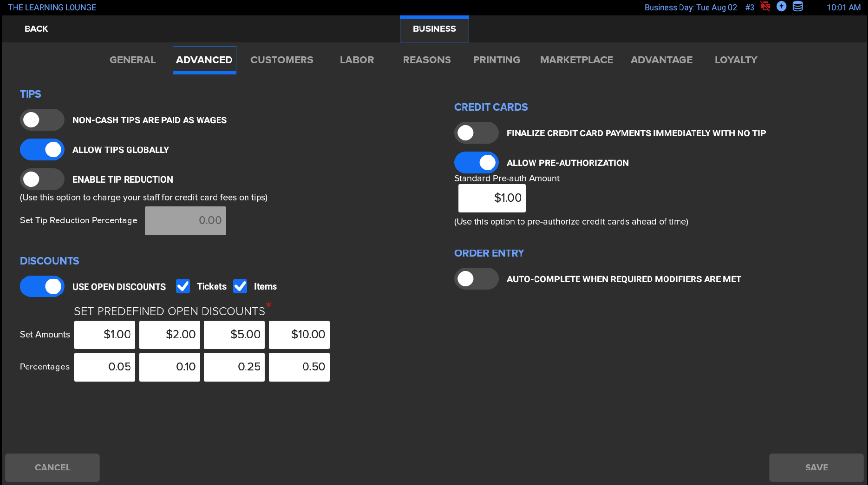Viewport: 868px width, 485px height.
Task: Switch to the Customers tab
Action: [x=281, y=60]
